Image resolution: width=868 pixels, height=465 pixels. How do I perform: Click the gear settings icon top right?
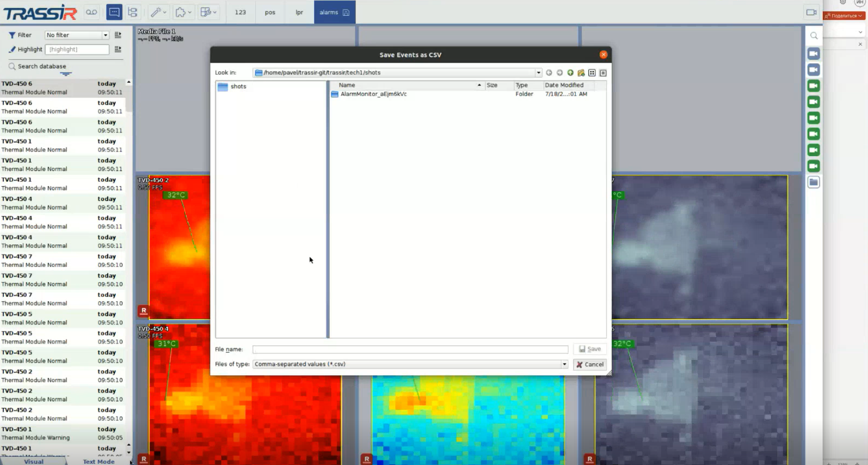843,2
